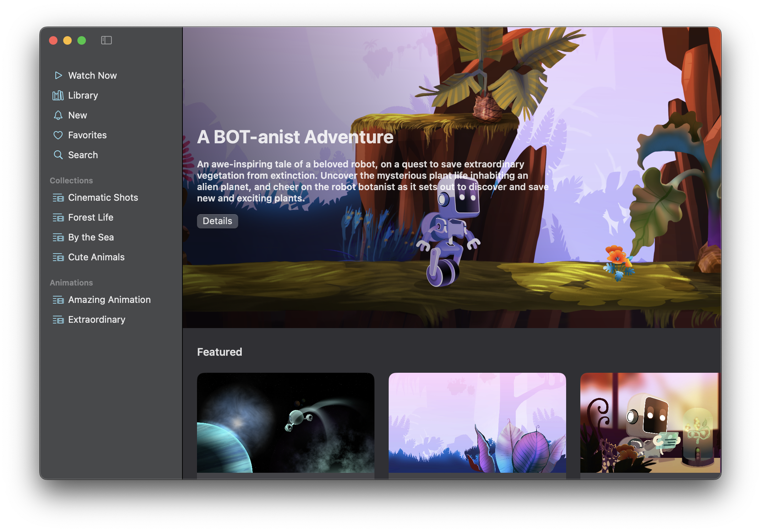Image resolution: width=761 pixels, height=532 pixels.
Task: Select the Extraordinary animation list
Action: [111, 320]
